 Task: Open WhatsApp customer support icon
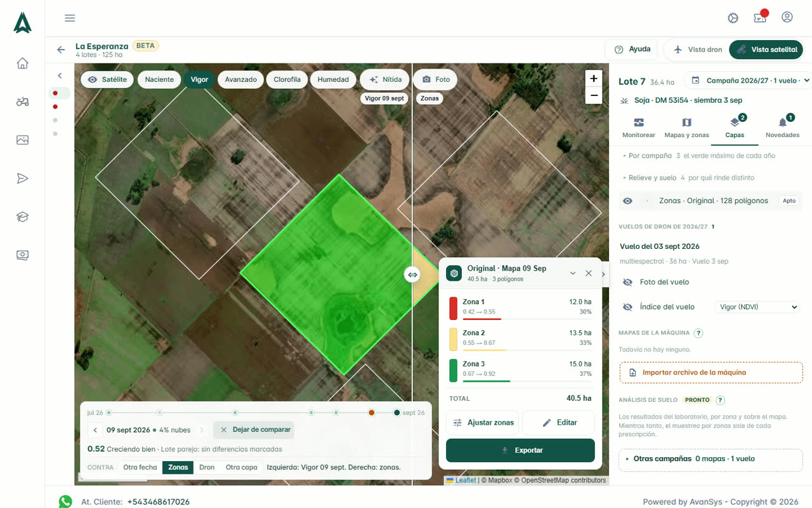pyautogui.click(x=65, y=502)
